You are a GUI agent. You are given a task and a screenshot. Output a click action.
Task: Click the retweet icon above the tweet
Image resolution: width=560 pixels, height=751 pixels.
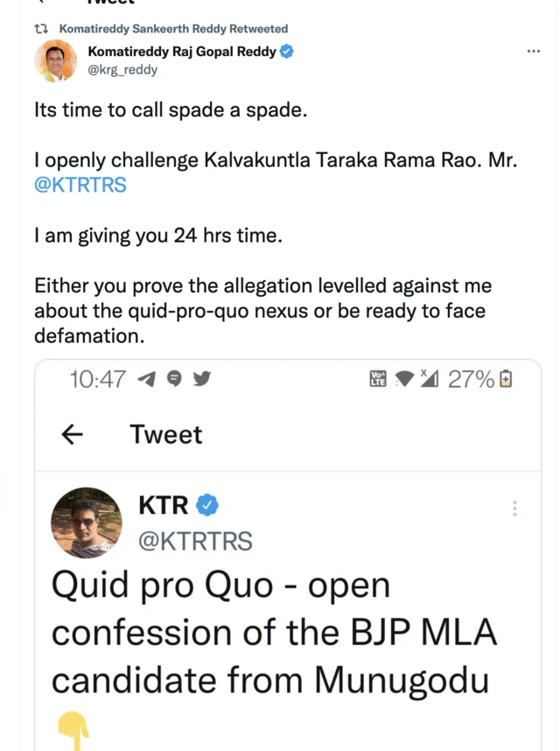tap(40, 29)
